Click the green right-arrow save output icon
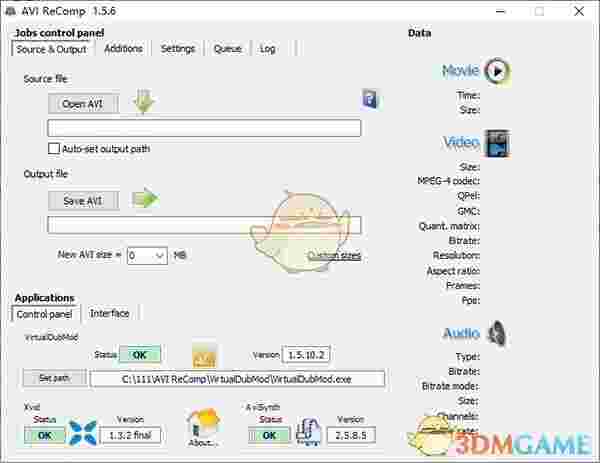600x463 pixels. click(x=145, y=199)
